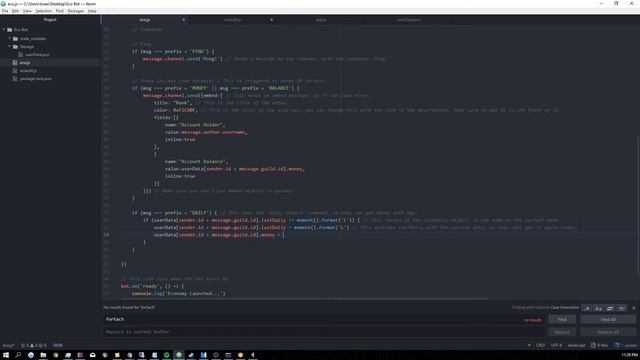Click the Find All button

608,320
